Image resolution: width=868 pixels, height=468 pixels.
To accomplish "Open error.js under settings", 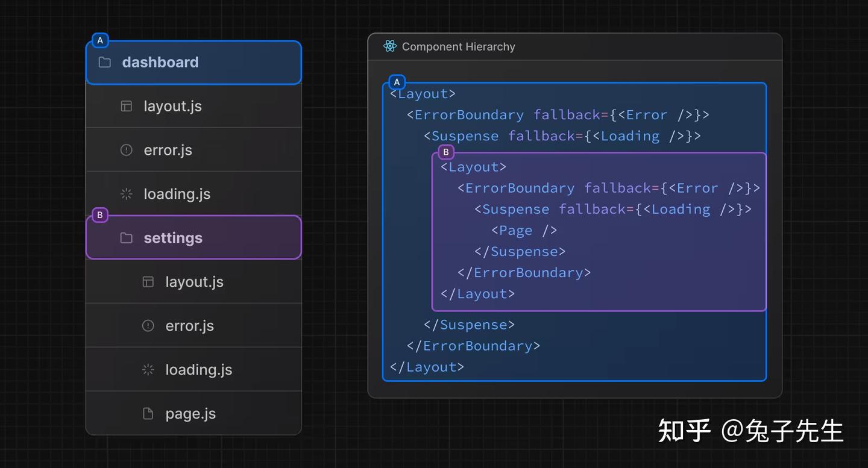I will pyautogui.click(x=193, y=326).
